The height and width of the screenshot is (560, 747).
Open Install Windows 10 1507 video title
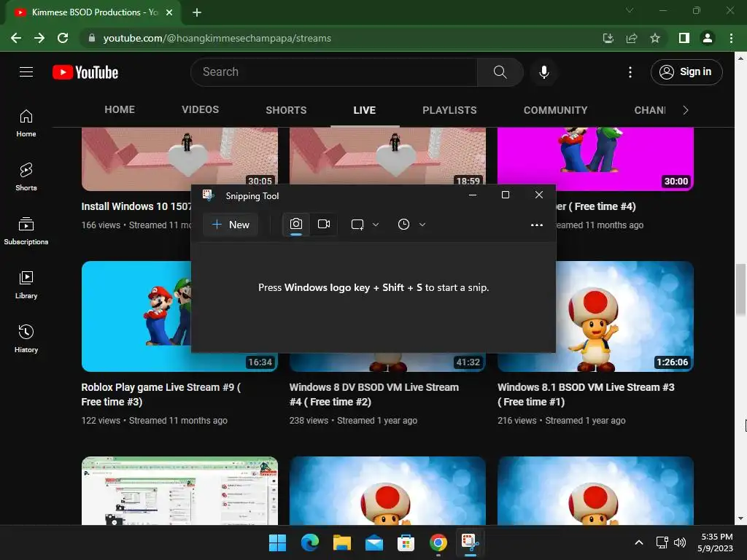click(136, 206)
